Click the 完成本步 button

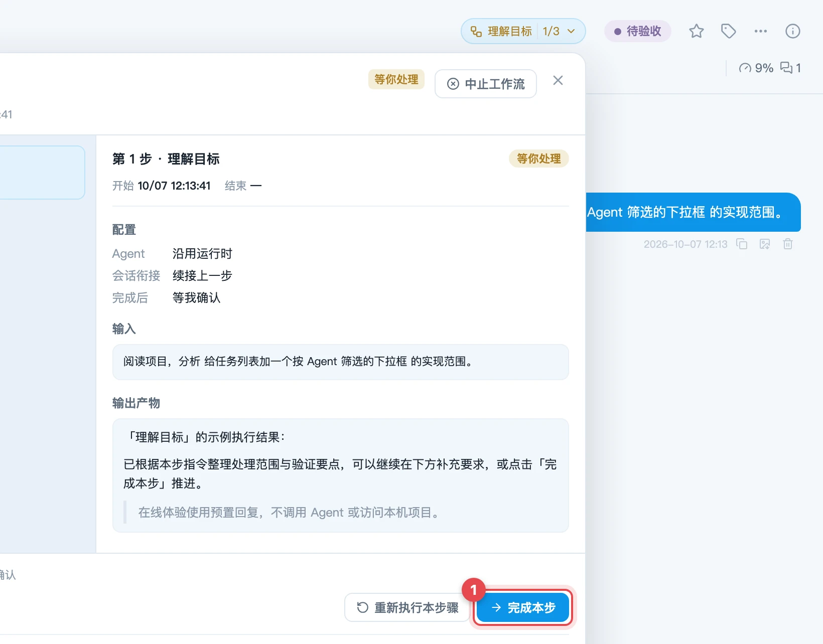[522, 607]
